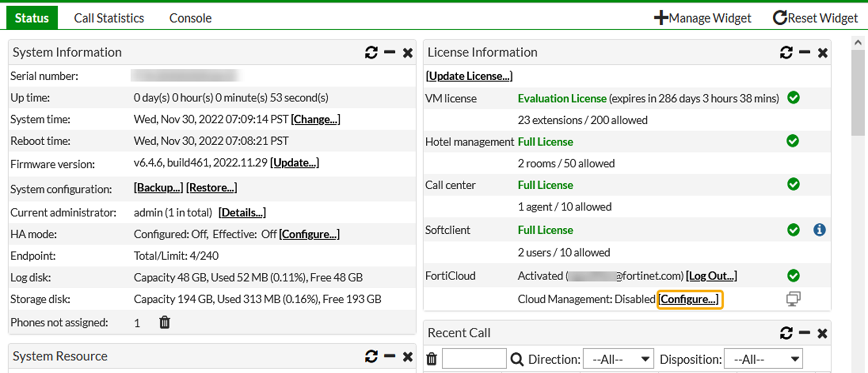Click the '2 rooms / 50 allowed' text
This screenshot has height=373, width=868.
[x=566, y=163]
